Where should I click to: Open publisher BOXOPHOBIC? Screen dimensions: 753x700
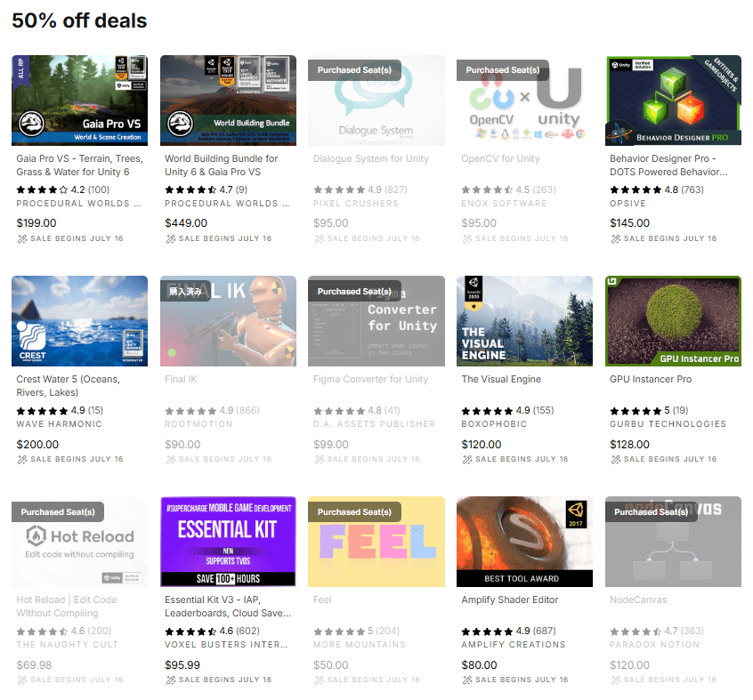click(494, 424)
